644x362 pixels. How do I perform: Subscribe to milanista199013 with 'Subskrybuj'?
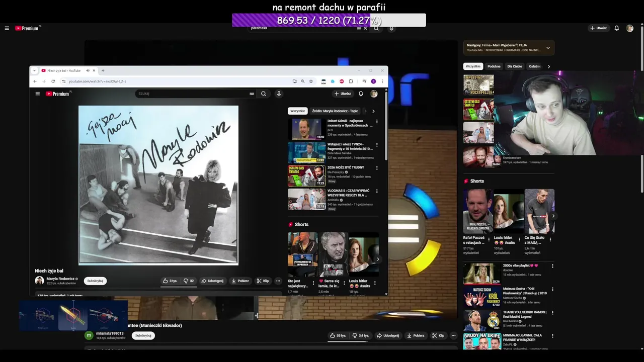point(143,335)
